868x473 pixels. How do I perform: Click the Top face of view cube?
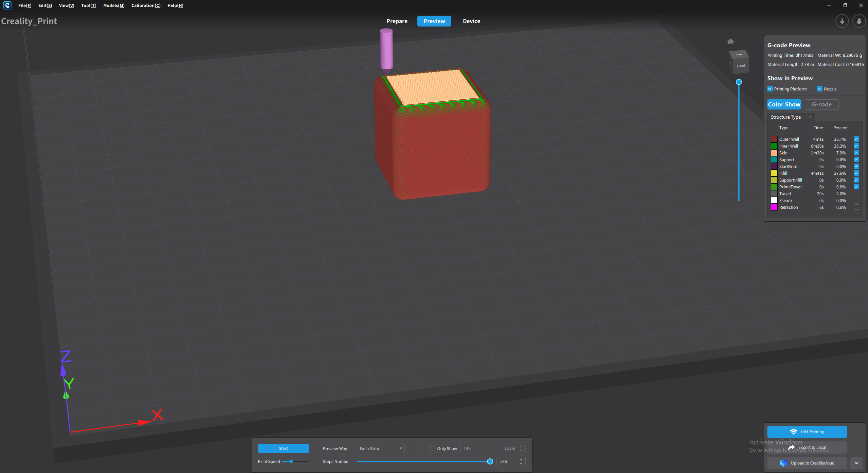tap(739, 54)
